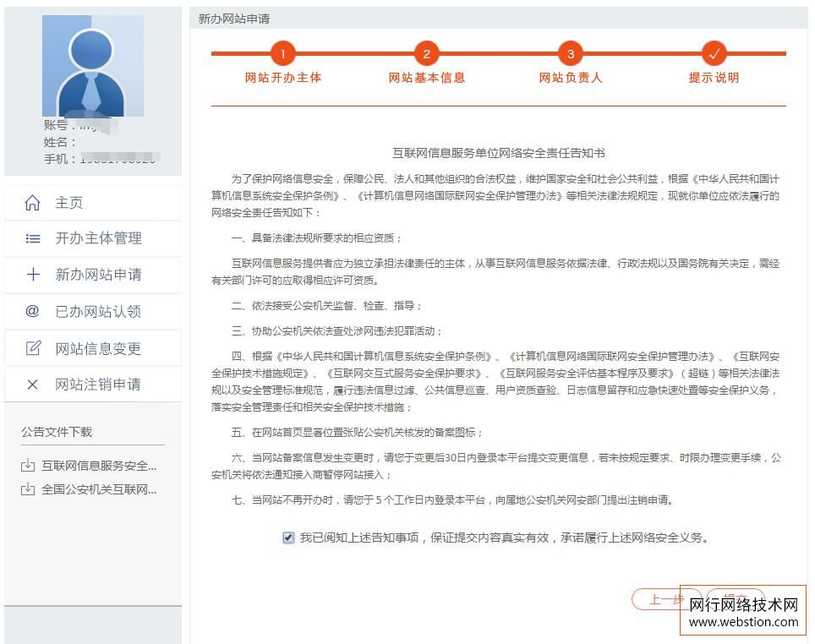
Task: Download the 互联网信息服务安全... file
Action: (89, 466)
